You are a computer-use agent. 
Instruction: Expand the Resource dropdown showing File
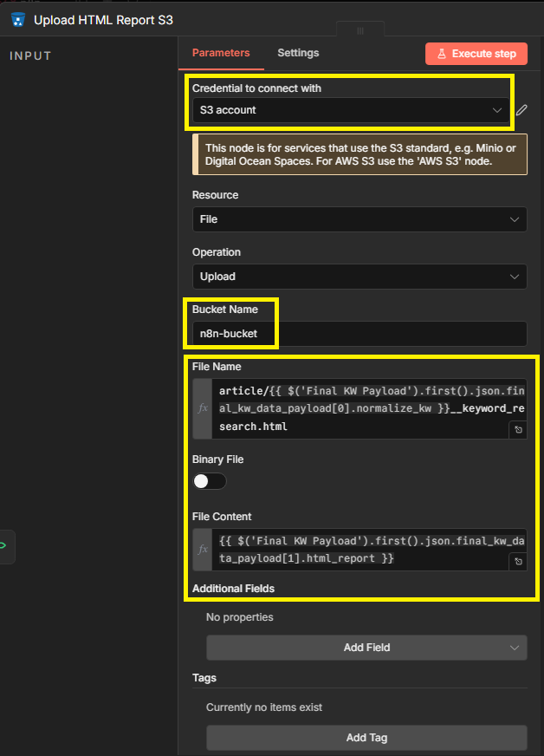[359, 219]
